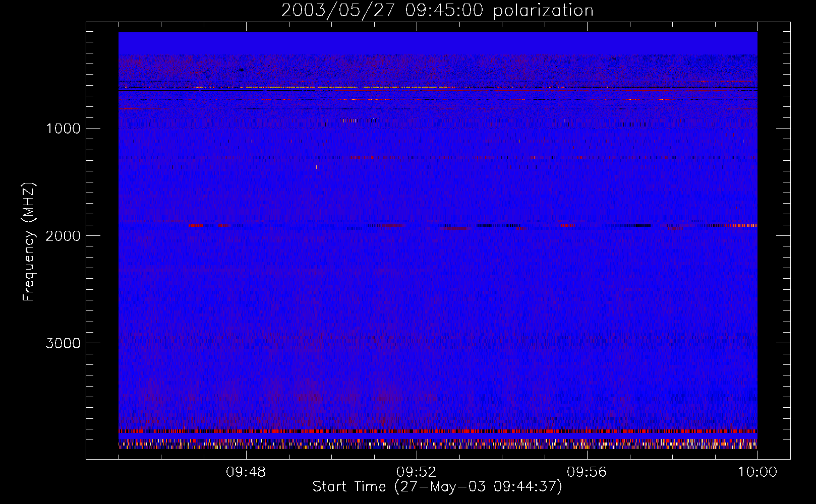
Task: Click the red emission stripe near 2000 MHz
Action: (438, 226)
